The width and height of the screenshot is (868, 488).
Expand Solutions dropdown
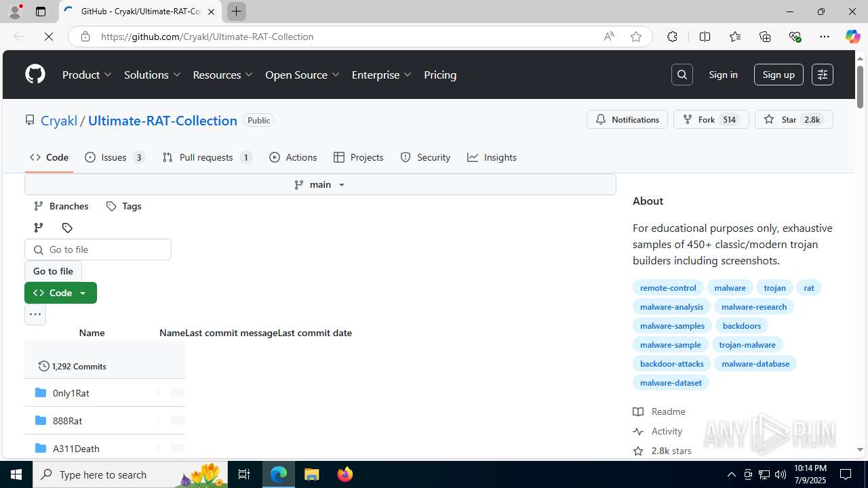[153, 75]
